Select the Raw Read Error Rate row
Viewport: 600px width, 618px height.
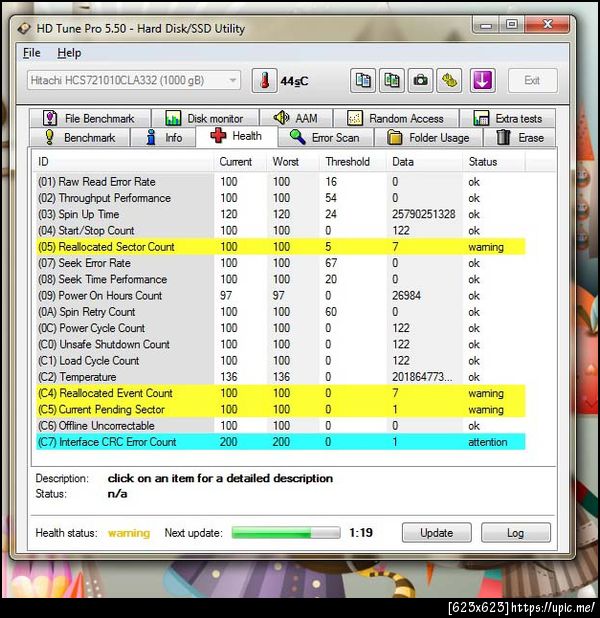(x=281, y=182)
